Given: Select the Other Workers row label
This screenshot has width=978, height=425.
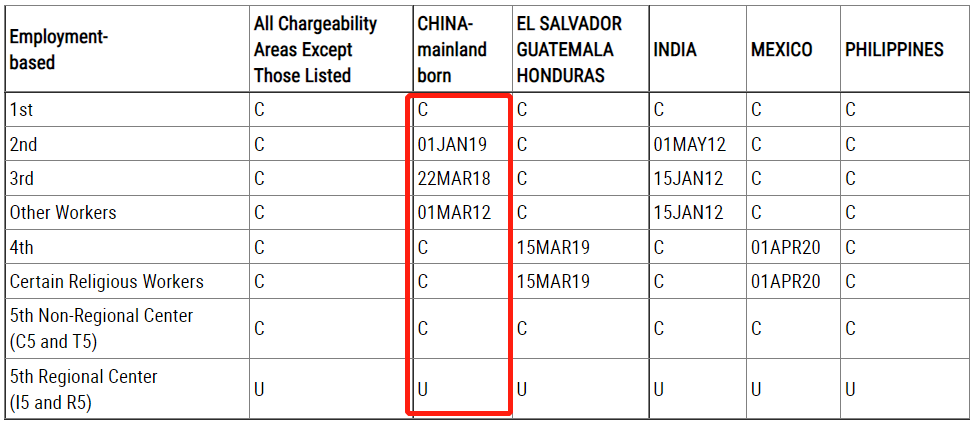Looking at the screenshot, I should coord(63,213).
